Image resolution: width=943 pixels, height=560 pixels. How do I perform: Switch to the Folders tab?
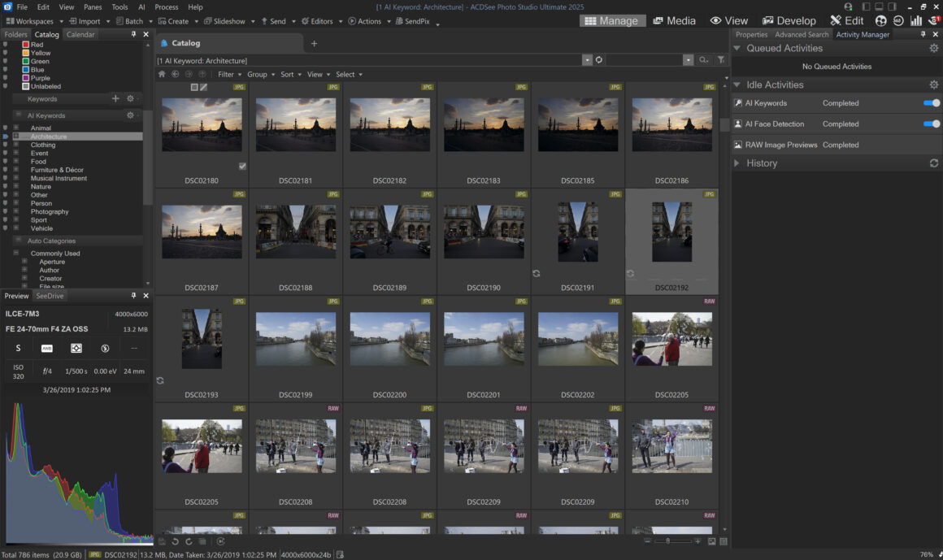click(15, 34)
